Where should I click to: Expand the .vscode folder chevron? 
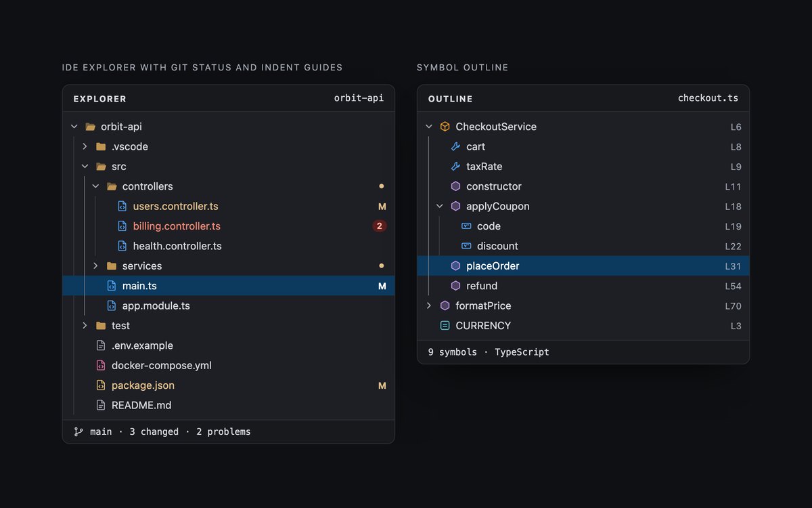[85, 146]
